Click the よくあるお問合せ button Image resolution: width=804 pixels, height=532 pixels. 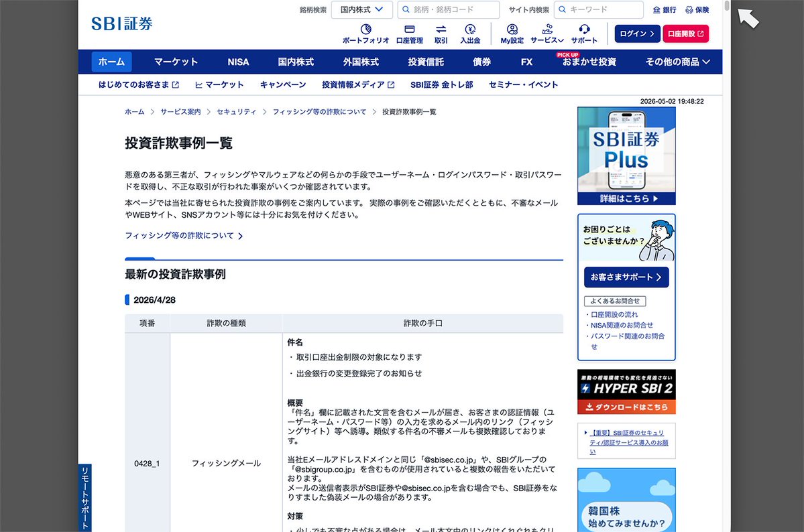point(615,302)
